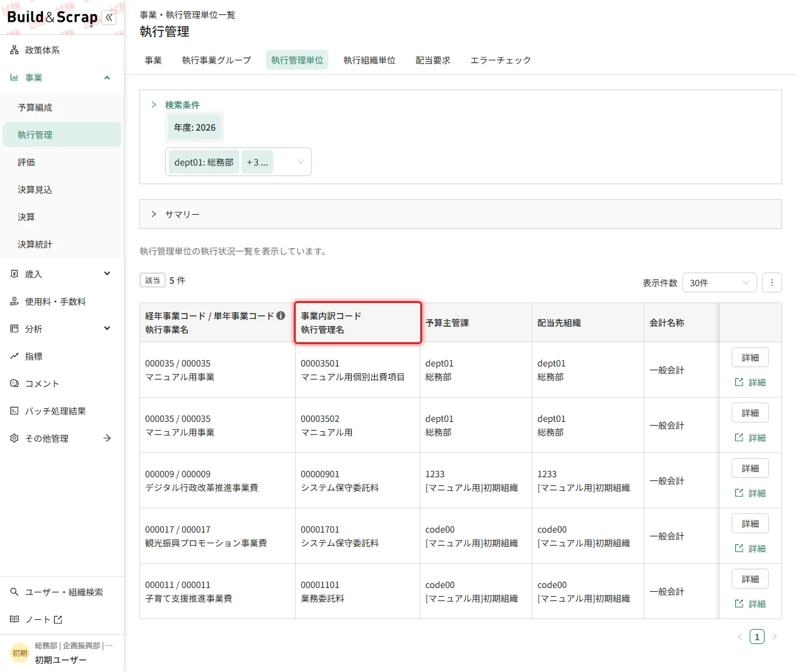Click the 事業 bar chart icon

[x=14, y=78]
